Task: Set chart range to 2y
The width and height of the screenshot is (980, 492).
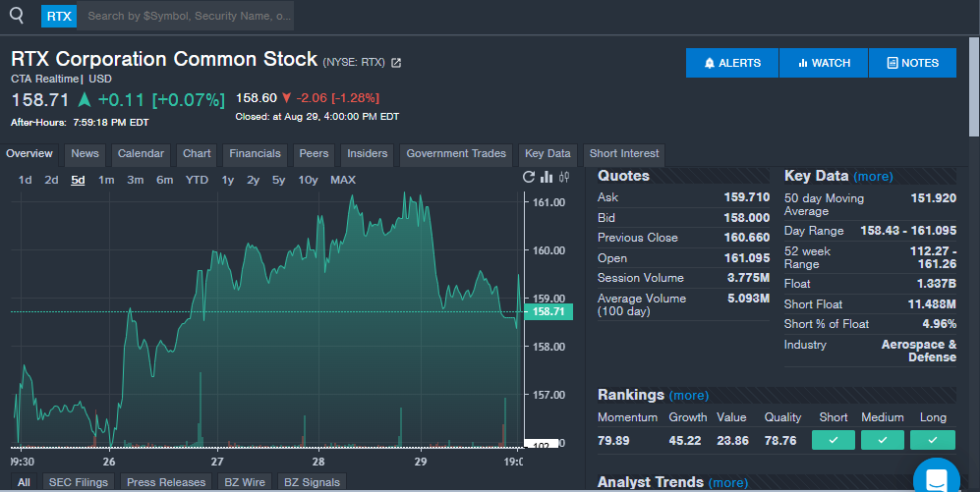Action: [253, 181]
